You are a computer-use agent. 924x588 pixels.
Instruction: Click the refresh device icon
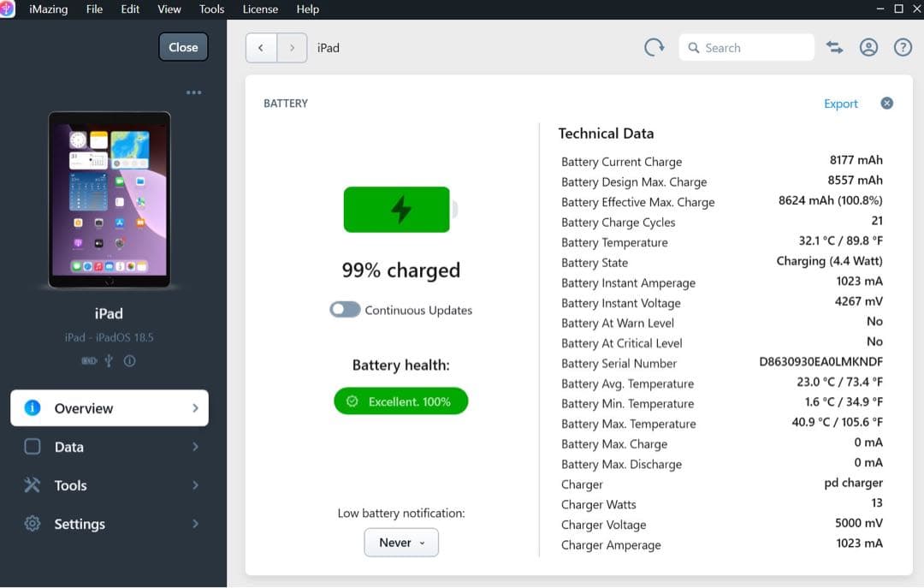click(x=654, y=47)
